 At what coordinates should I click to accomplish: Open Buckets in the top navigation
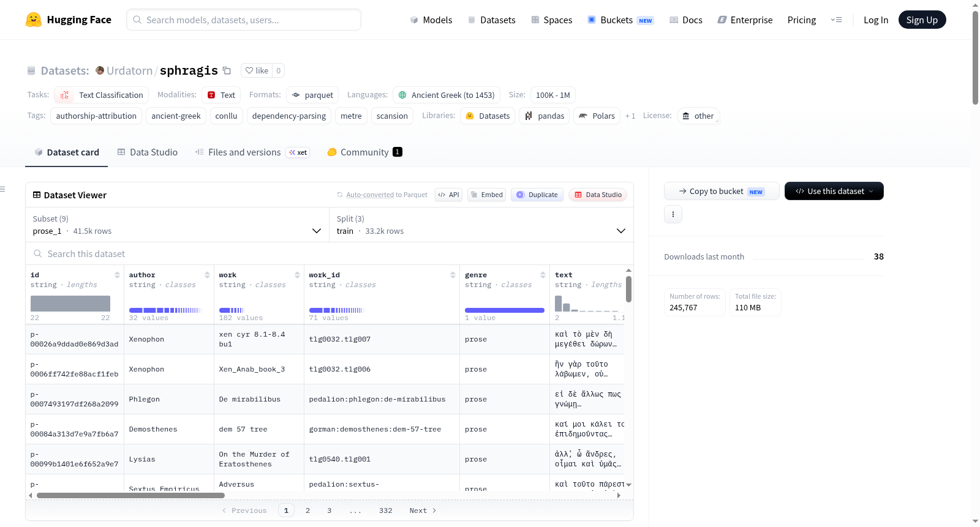(621, 20)
